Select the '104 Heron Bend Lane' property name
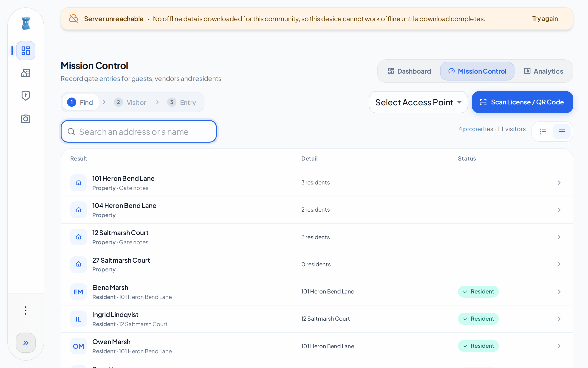Screen dimensions: 588x368 [124, 206]
